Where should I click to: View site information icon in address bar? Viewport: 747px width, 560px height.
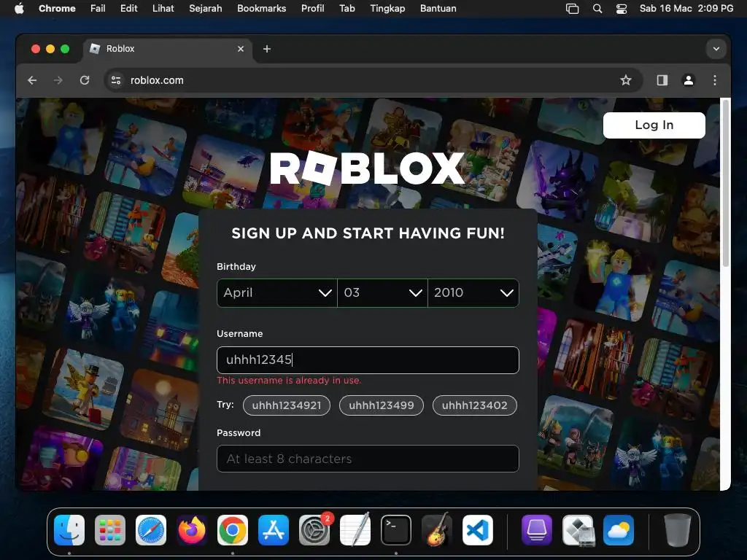[116, 80]
